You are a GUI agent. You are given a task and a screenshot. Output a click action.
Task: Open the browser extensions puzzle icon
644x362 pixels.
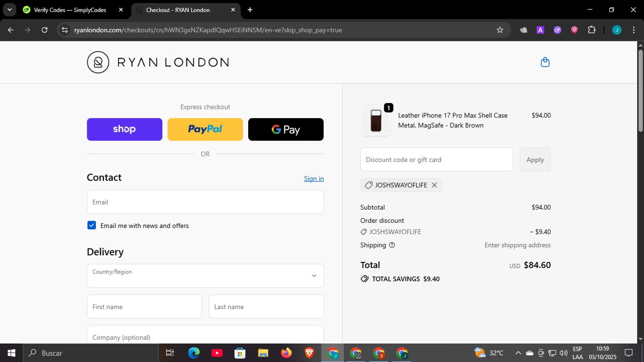click(x=592, y=30)
